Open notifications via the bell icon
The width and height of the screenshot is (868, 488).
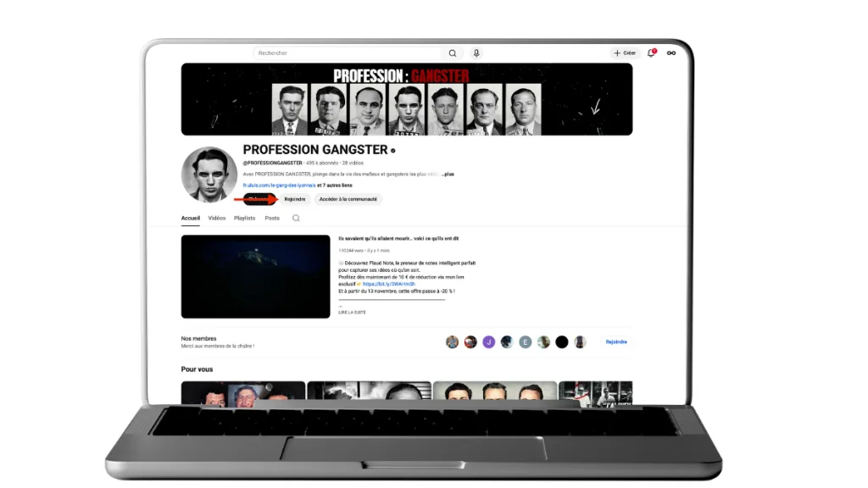click(649, 53)
